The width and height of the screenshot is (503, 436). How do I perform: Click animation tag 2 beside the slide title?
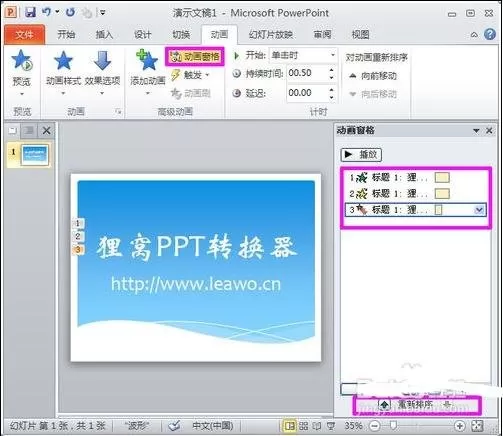point(78,236)
